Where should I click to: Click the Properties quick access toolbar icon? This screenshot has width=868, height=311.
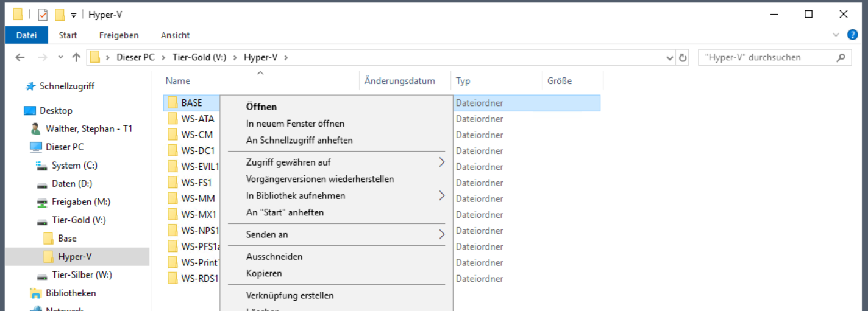(43, 15)
